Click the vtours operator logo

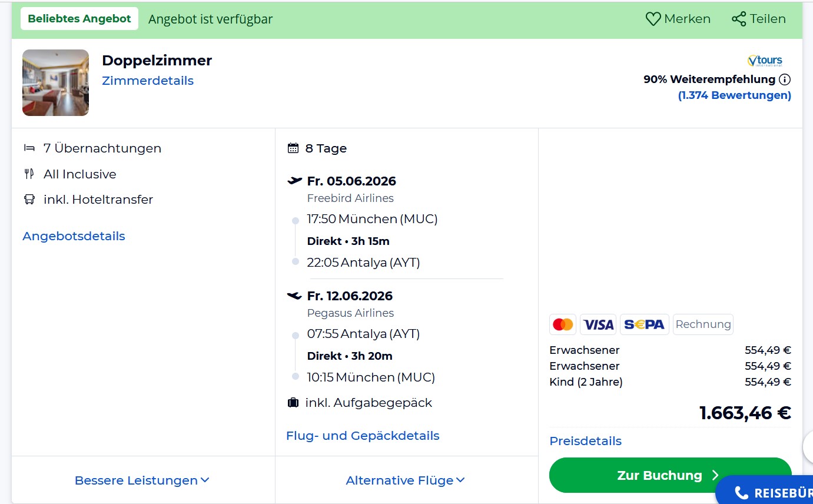click(765, 61)
